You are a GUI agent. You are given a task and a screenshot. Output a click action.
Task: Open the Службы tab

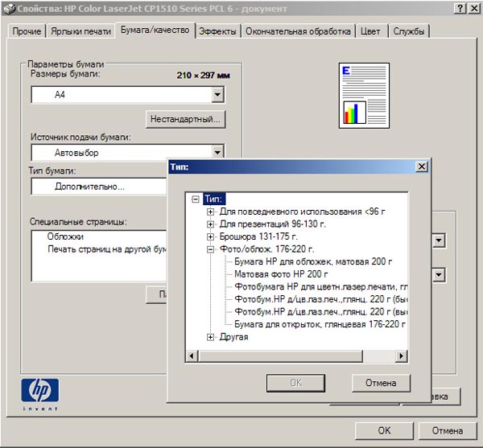pyautogui.click(x=409, y=31)
